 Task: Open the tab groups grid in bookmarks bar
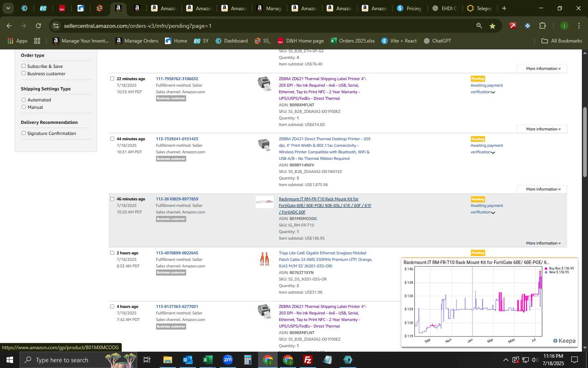[37, 41]
